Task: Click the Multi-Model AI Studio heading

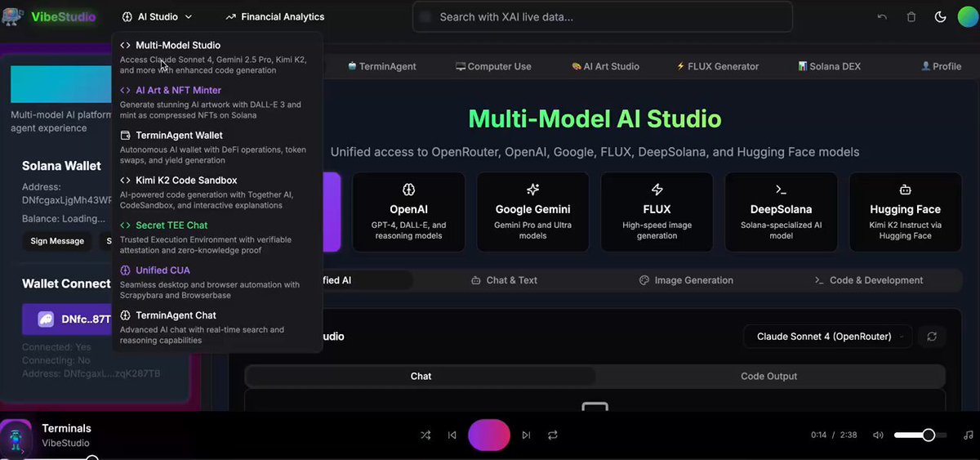Action: (595, 118)
